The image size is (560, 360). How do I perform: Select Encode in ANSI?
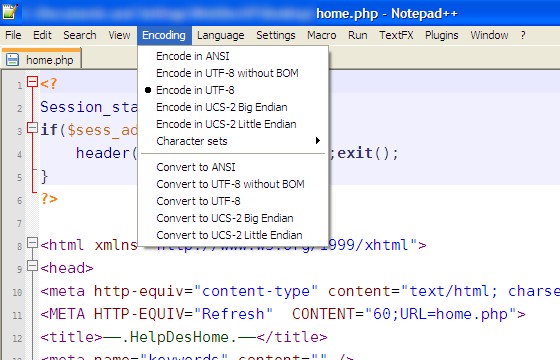coord(233,56)
